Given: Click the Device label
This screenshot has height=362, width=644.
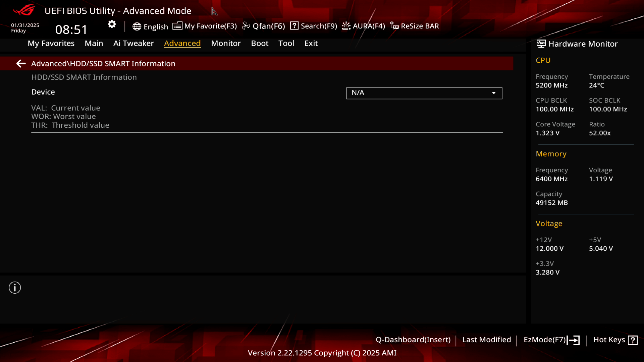Looking at the screenshot, I should (43, 92).
